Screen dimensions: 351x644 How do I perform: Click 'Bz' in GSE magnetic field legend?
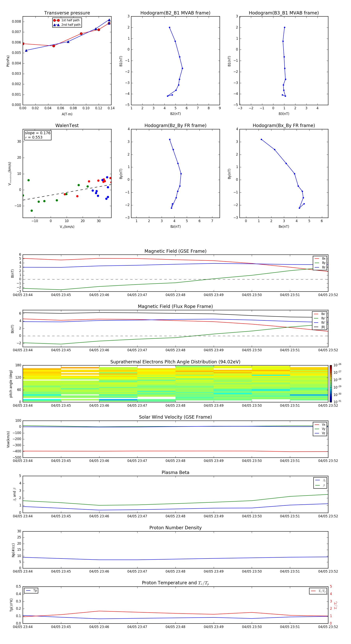(320, 268)
